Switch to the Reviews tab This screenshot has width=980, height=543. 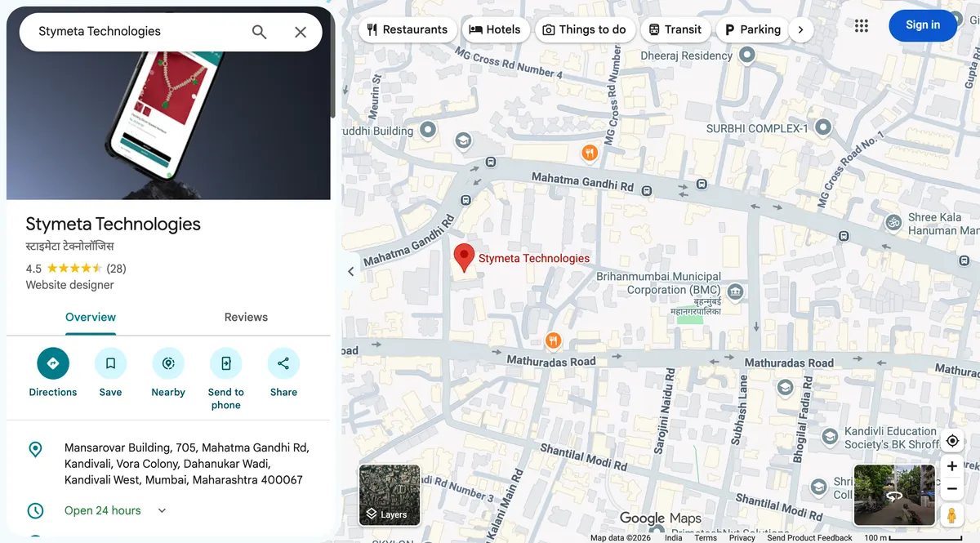[x=246, y=318]
